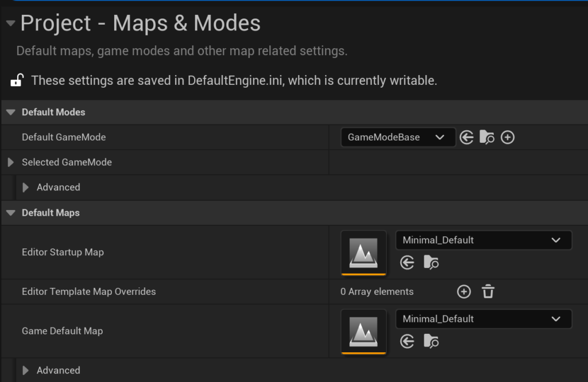
Task: Browse to Default GameMode in Content Browser
Action: 487,138
